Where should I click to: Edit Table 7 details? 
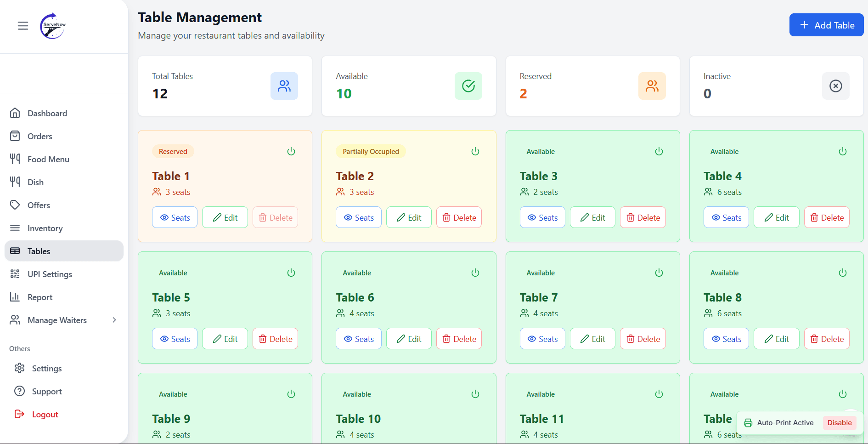point(592,339)
